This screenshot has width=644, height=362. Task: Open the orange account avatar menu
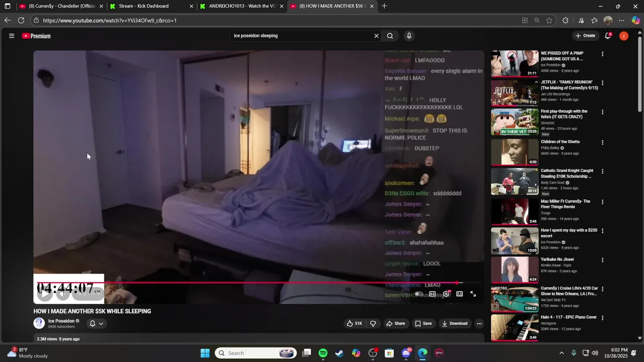pyautogui.click(x=624, y=36)
